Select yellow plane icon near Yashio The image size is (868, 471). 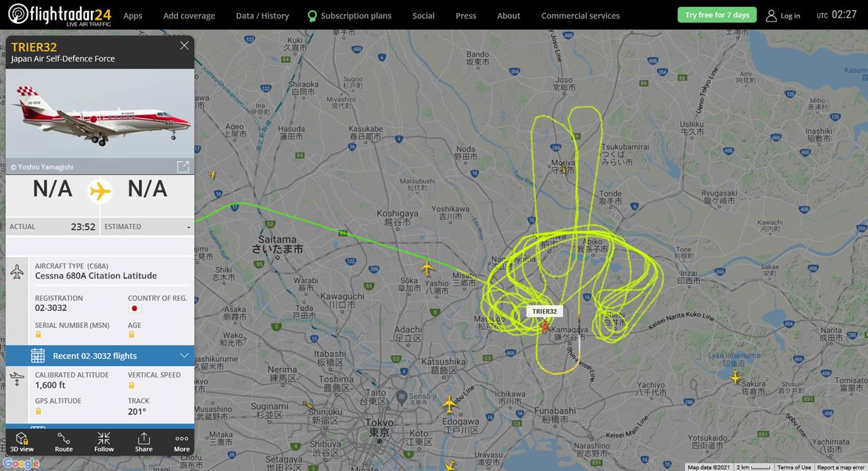(427, 268)
